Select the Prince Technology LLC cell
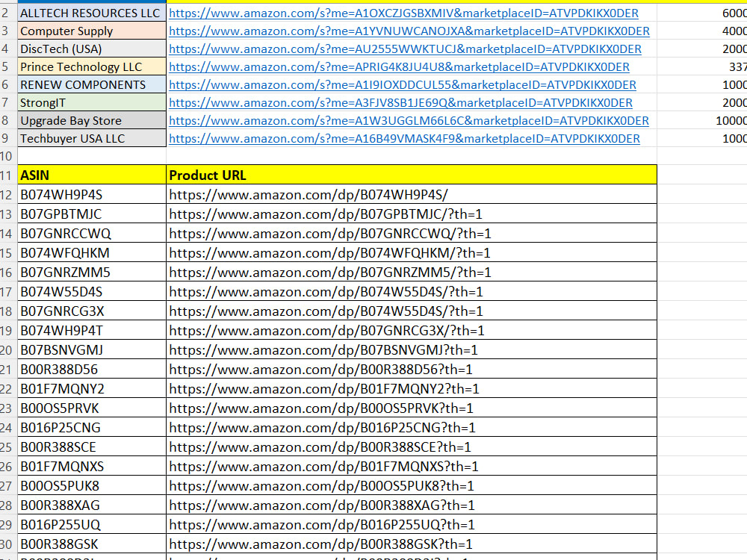The height and width of the screenshot is (560, 747). (x=92, y=67)
